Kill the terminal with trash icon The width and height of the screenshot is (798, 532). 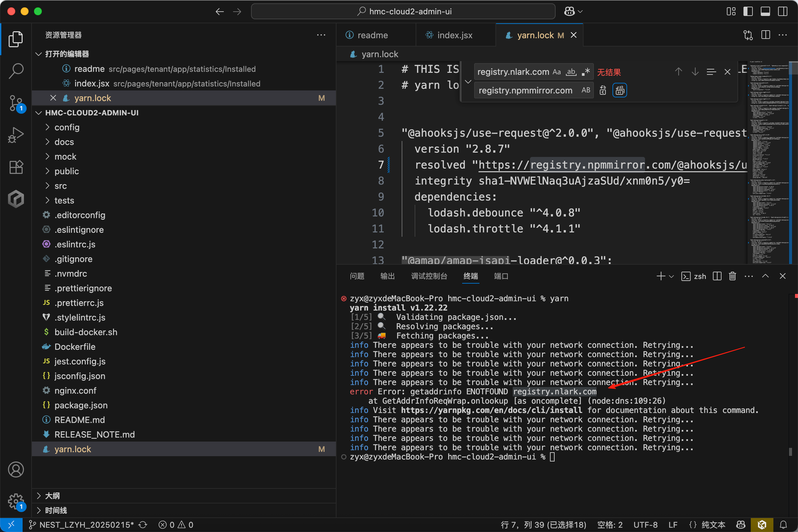click(732, 276)
